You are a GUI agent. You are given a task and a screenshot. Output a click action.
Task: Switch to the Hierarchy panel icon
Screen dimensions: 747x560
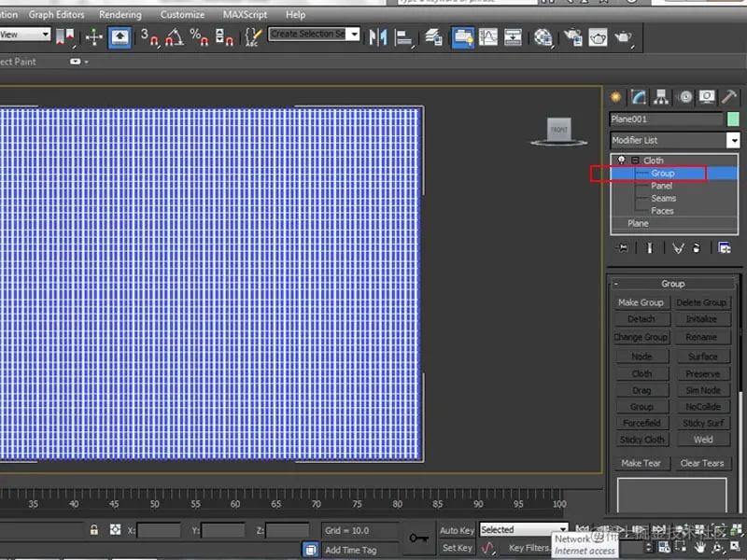(x=662, y=97)
